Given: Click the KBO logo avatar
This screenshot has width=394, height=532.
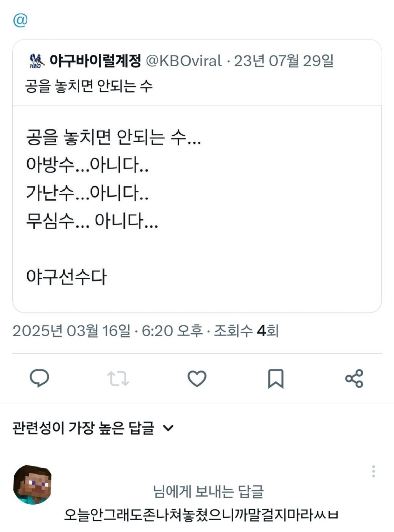Looking at the screenshot, I should pos(37,61).
